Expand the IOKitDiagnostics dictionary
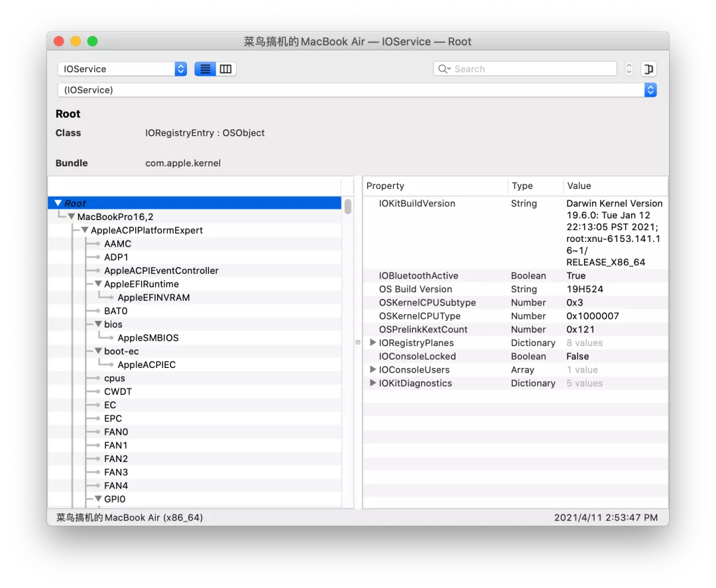 tap(373, 382)
